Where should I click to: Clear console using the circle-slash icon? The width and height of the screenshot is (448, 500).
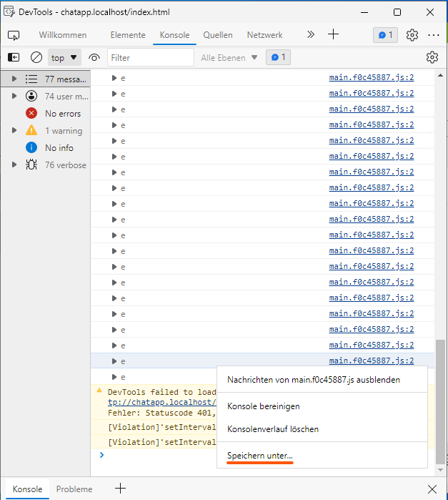36,57
